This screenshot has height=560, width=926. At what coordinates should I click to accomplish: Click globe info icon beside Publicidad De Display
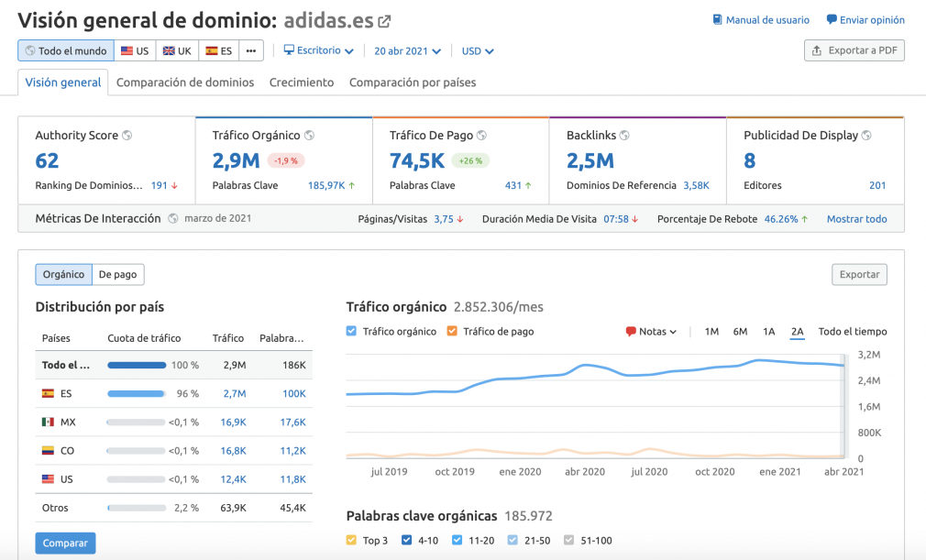click(866, 135)
